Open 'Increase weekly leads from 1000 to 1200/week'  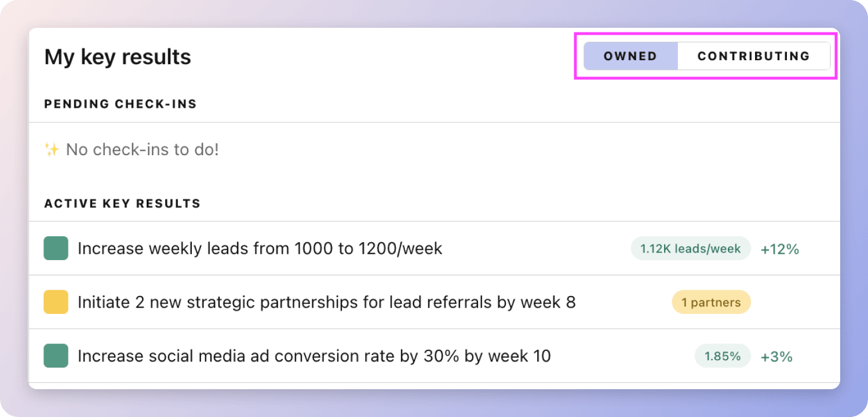tap(260, 248)
